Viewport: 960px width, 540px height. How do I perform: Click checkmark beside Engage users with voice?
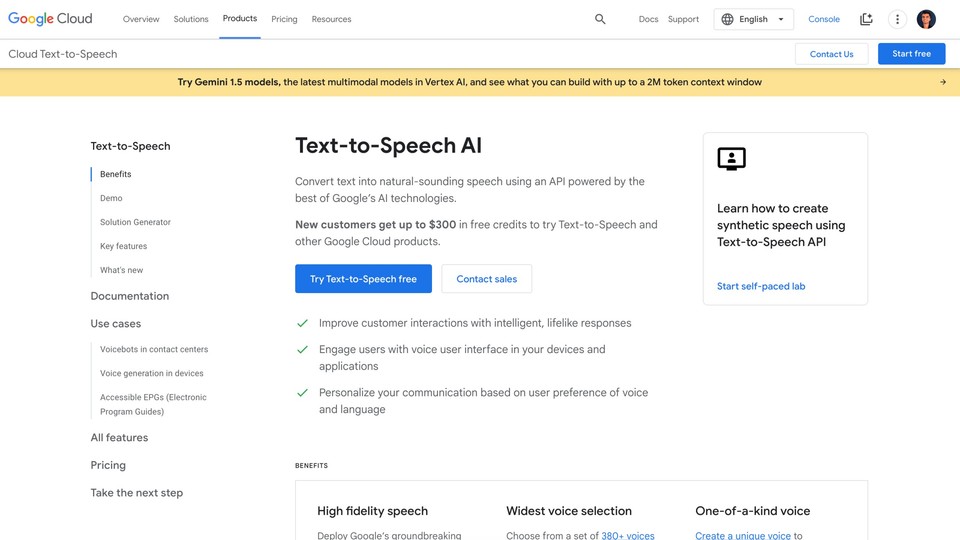coord(302,350)
